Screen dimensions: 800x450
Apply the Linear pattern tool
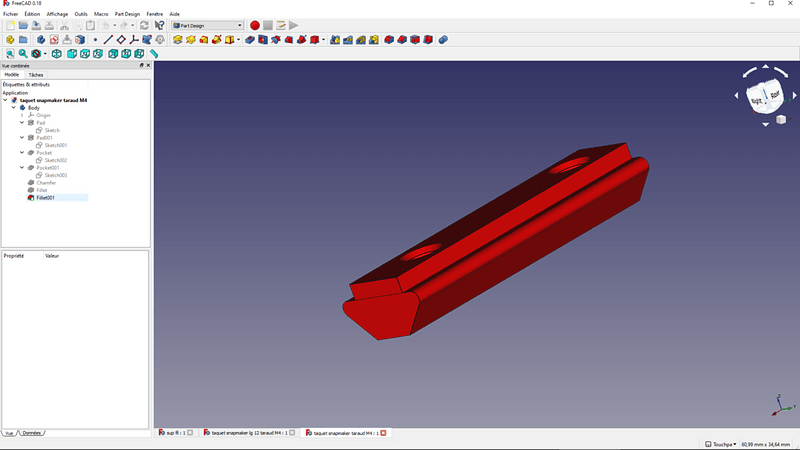click(347, 40)
